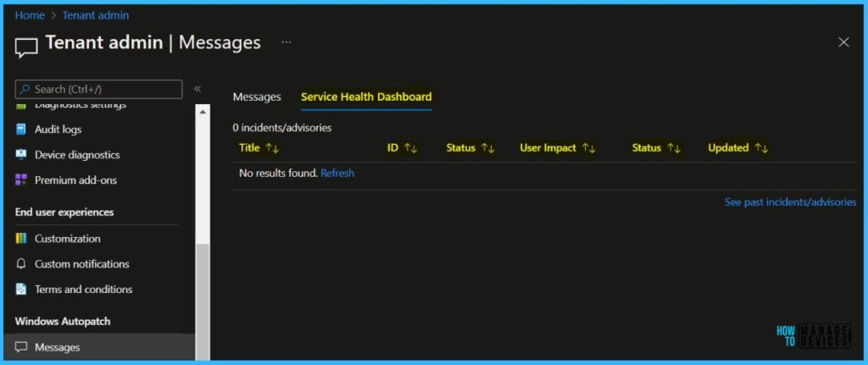Screen dimensions: 868x365
Task: Select the Service Health Dashboard tab
Action: tap(366, 97)
